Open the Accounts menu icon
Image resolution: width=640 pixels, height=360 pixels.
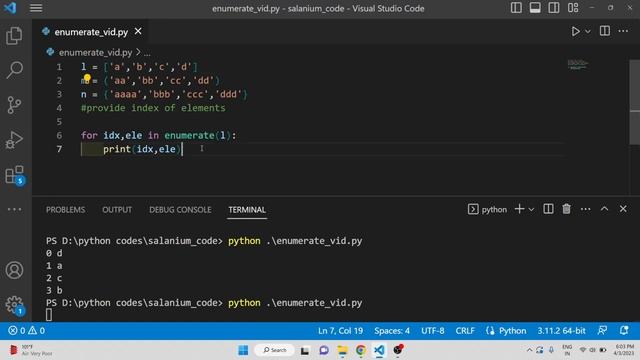tap(14, 270)
